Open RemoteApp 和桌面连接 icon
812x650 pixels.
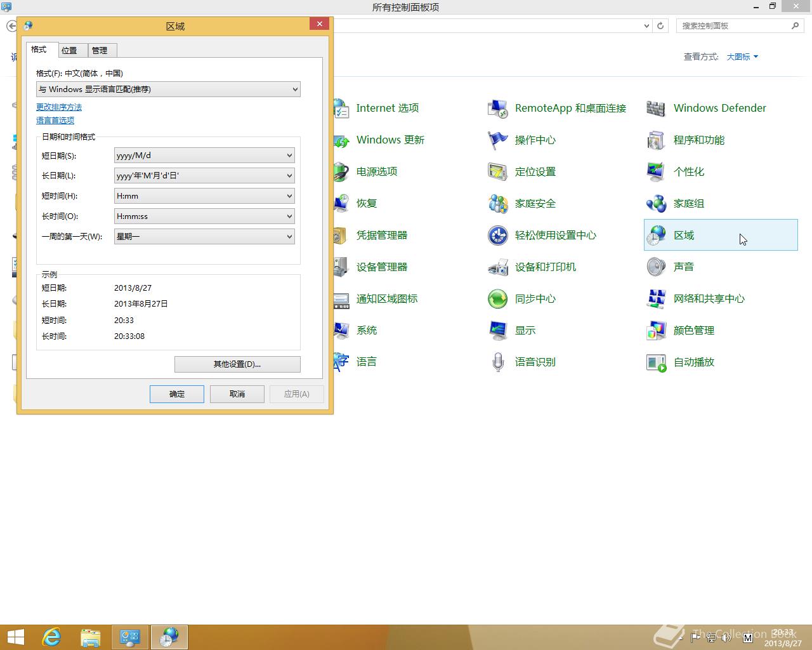(498, 108)
